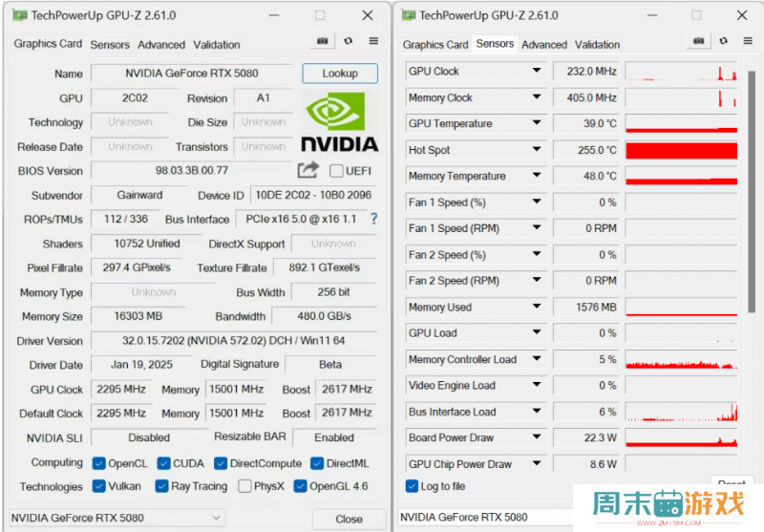Open the Hot Spot sensor dropdown arrow
764x532 pixels.
537,150
